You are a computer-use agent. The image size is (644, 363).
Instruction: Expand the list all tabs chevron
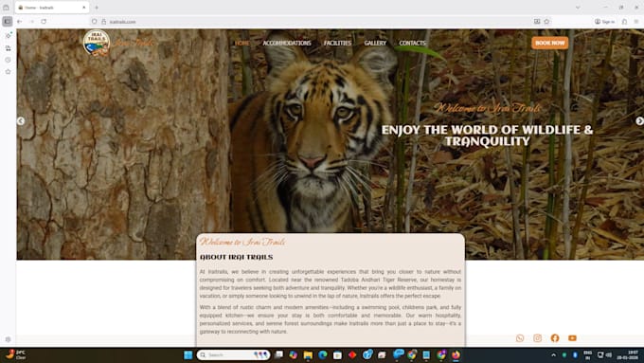pos(578,8)
